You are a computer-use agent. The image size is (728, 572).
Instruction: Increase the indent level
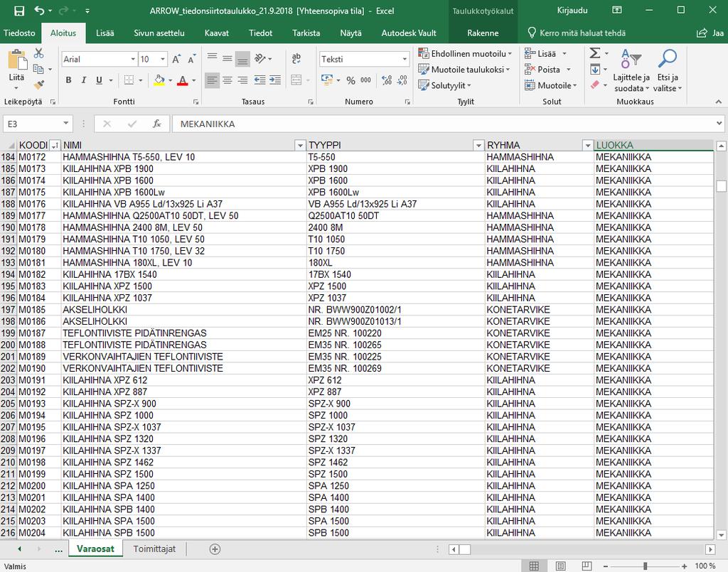click(x=275, y=80)
